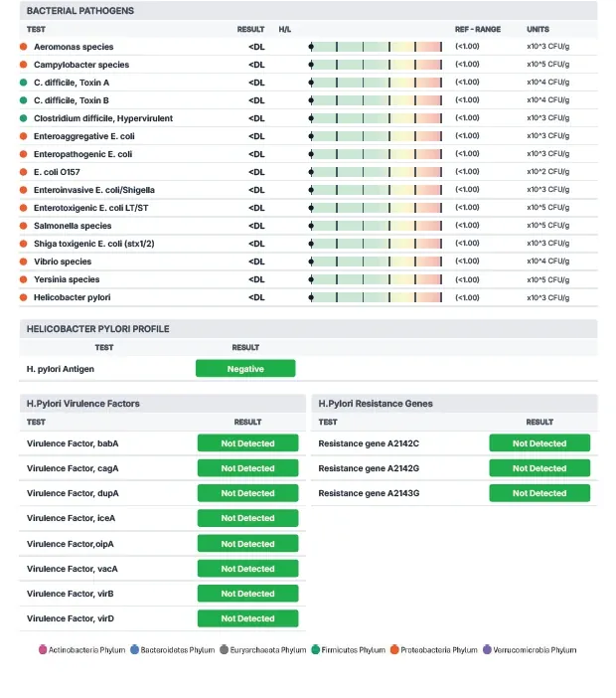Viewport: 616px width, 698px height.
Task: Click the Shiga toxigenic E. coli (stx1/2) test name
Action: click(x=93, y=244)
